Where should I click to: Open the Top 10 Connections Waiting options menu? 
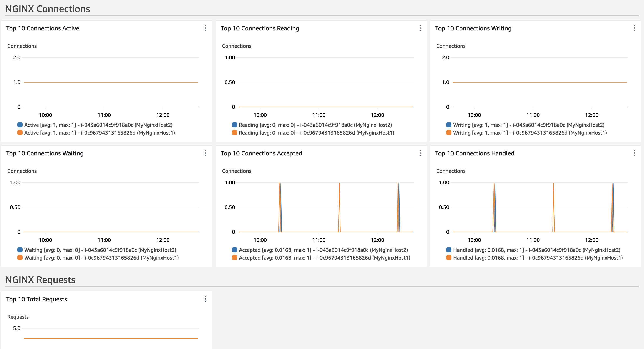206,153
